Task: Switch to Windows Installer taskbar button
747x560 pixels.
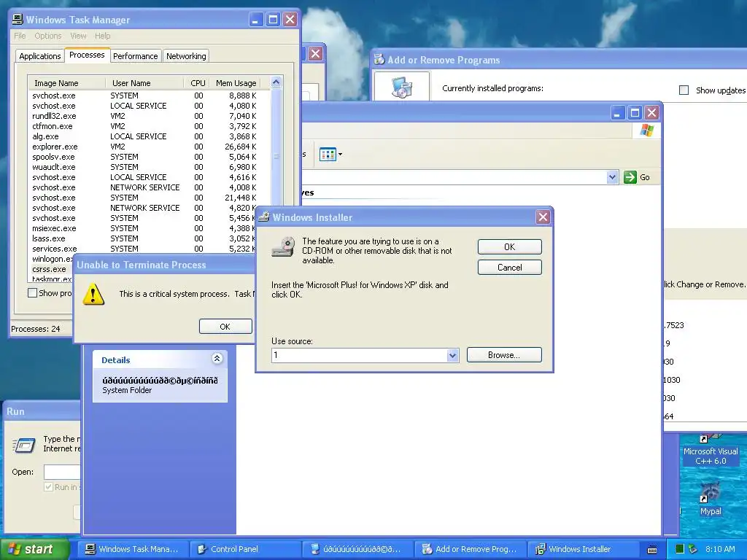Action: click(x=582, y=549)
